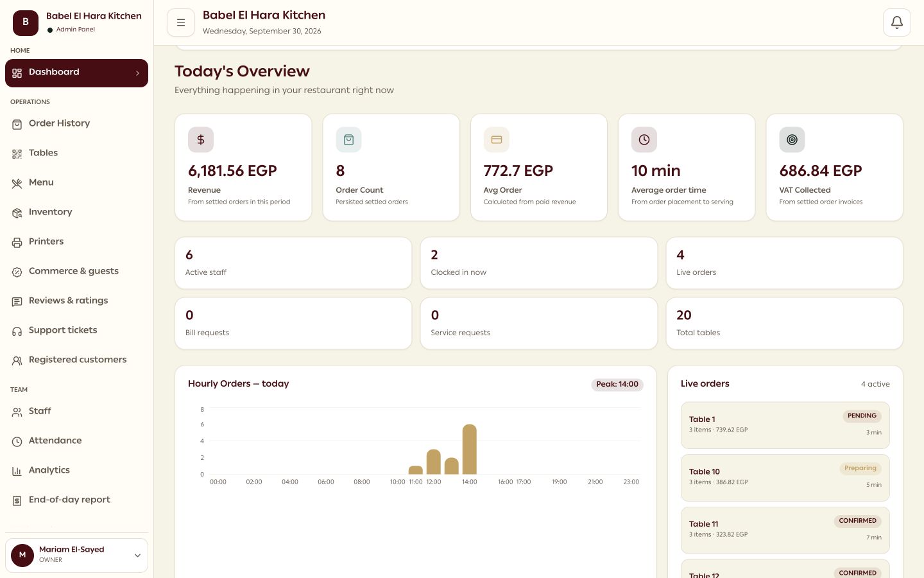Click the Admin Panel label
924x578 pixels.
coord(76,30)
